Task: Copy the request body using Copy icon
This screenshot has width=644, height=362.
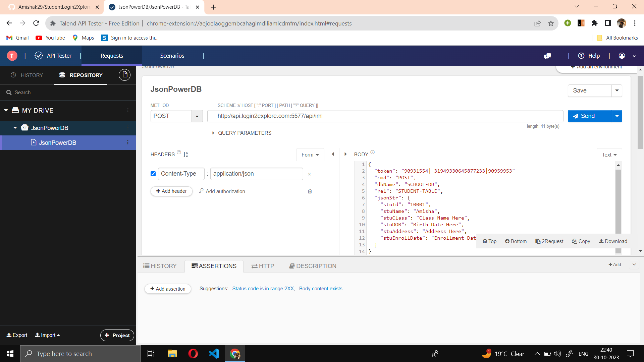Action: (581, 241)
